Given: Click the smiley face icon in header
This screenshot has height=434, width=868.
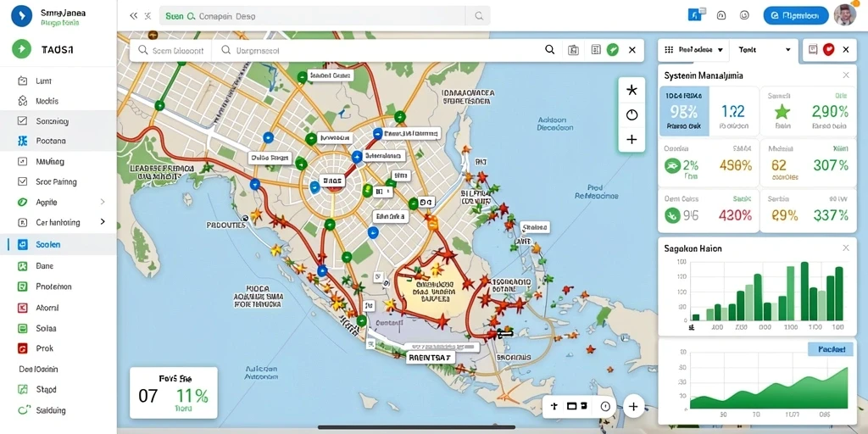Looking at the screenshot, I should 746,16.
